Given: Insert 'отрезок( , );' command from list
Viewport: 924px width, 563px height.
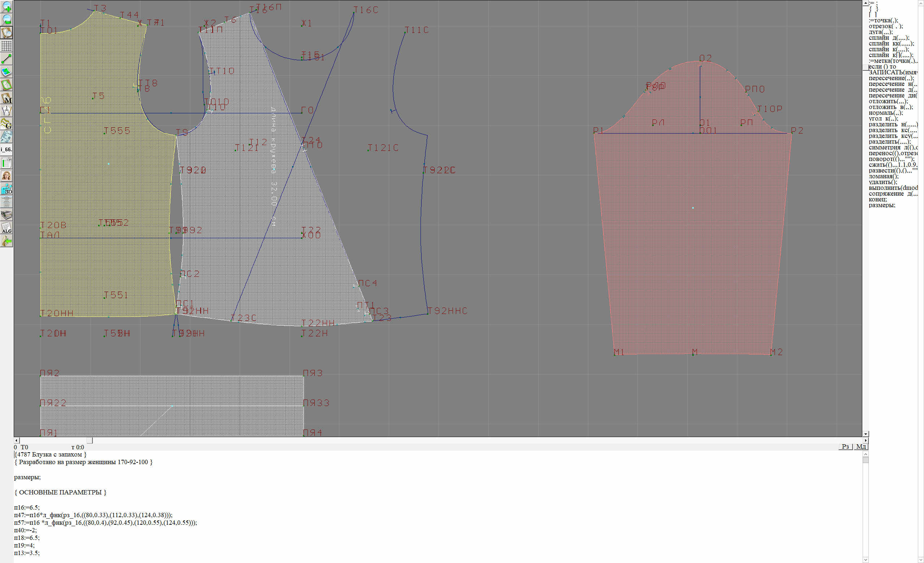Looking at the screenshot, I should click(886, 26).
